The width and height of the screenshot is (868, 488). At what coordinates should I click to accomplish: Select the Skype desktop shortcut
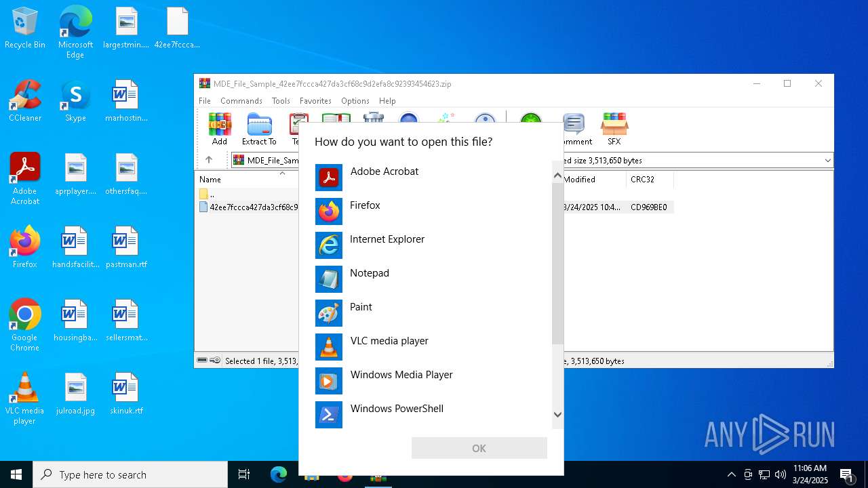tap(75, 102)
